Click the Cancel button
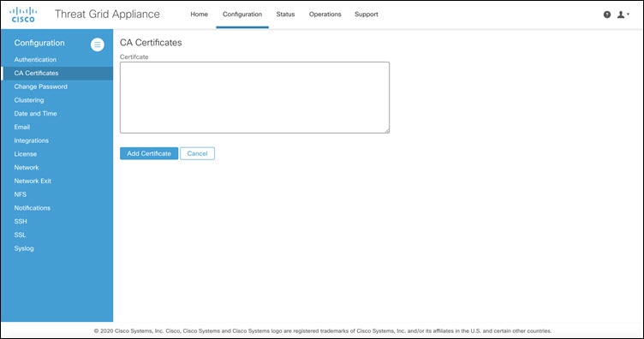The width and height of the screenshot is (644, 339). pyautogui.click(x=197, y=153)
